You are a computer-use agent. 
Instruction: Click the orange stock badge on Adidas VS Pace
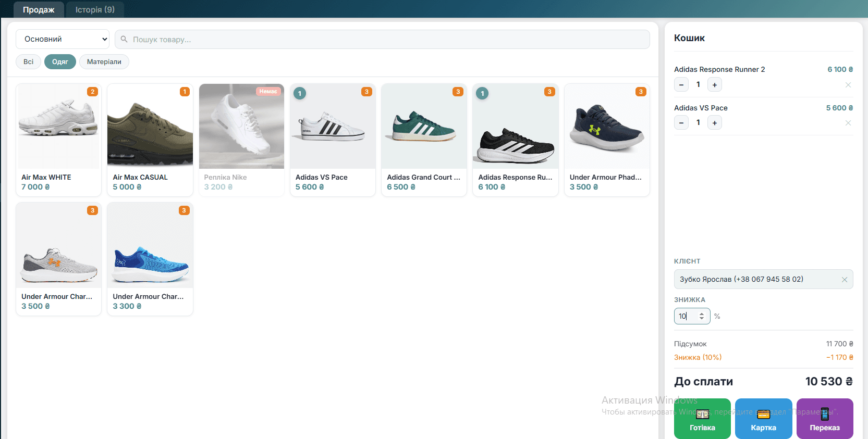[366, 92]
